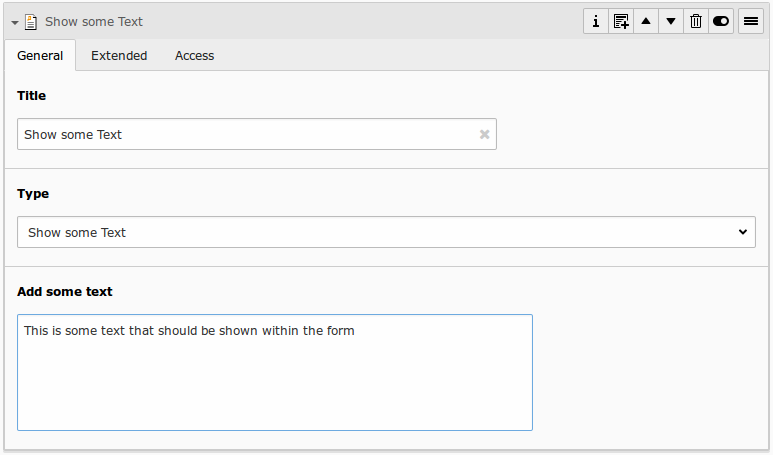The height and width of the screenshot is (455, 773).
Task: Move the record up
Action: pos(646,21)
